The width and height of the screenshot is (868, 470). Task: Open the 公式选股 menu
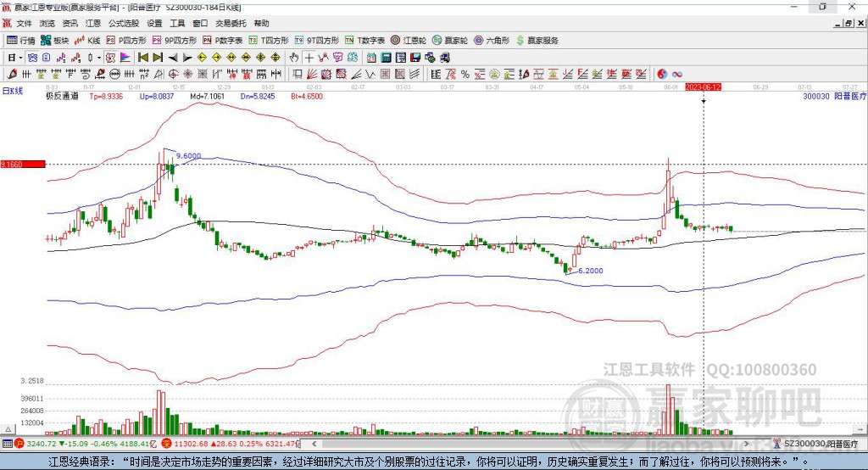pyautogui.click(x=124, y=23)
